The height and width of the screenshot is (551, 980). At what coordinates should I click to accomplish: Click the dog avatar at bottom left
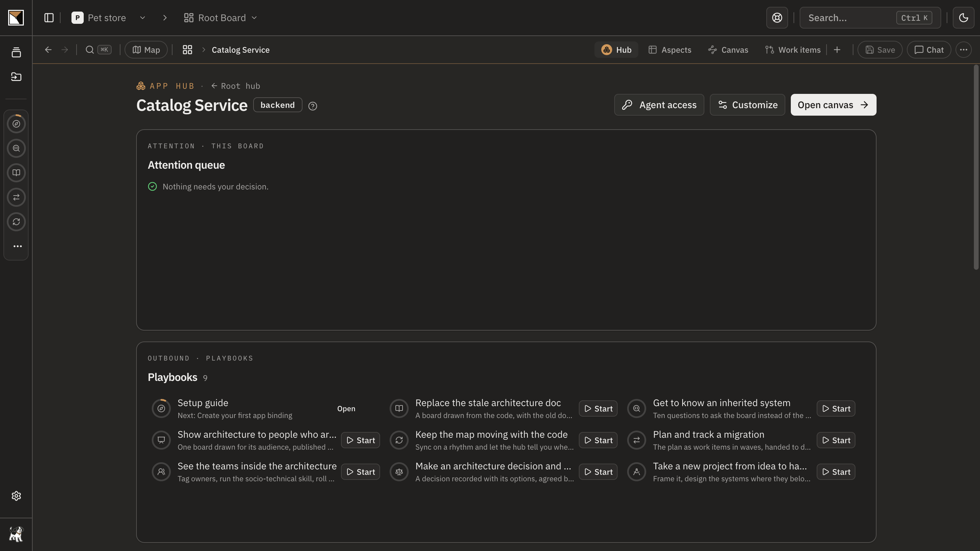[16, 534]
